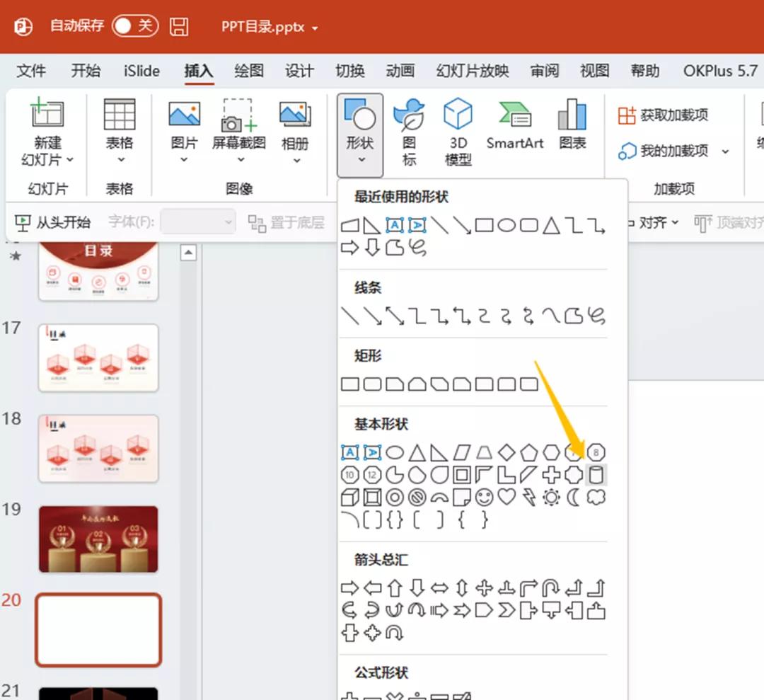Click 从头开始 to start slideshow
Viewport: 764px width, 700px height.
(54, 222)
